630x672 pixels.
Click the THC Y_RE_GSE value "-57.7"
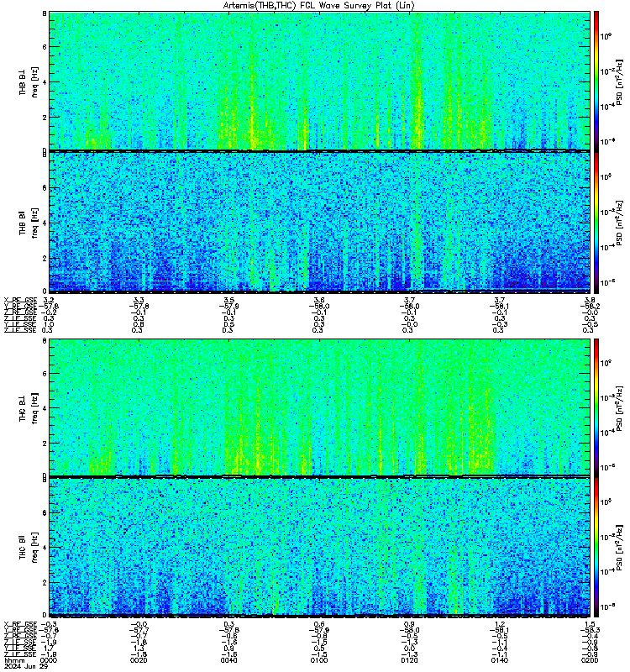coord(139,630)
